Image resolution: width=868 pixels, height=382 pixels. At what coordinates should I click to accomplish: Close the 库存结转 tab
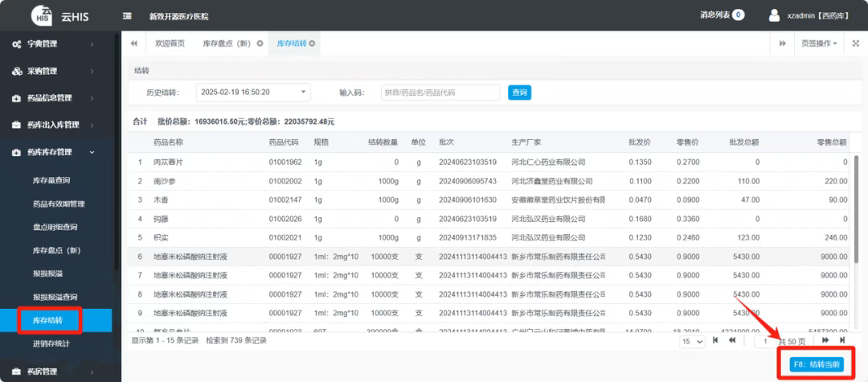312,43
